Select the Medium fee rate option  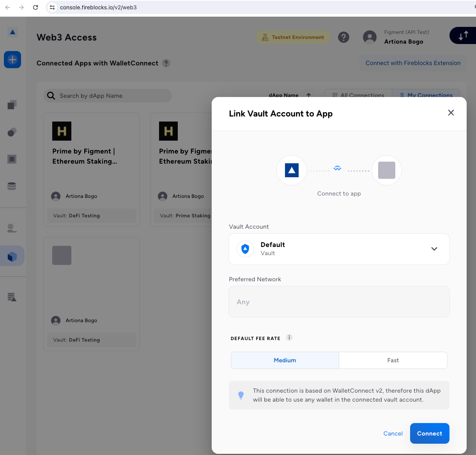point(285,360)
